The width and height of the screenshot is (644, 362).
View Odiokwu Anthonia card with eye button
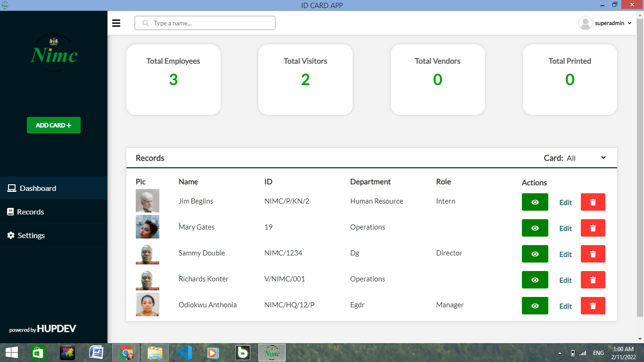(535, 305)
